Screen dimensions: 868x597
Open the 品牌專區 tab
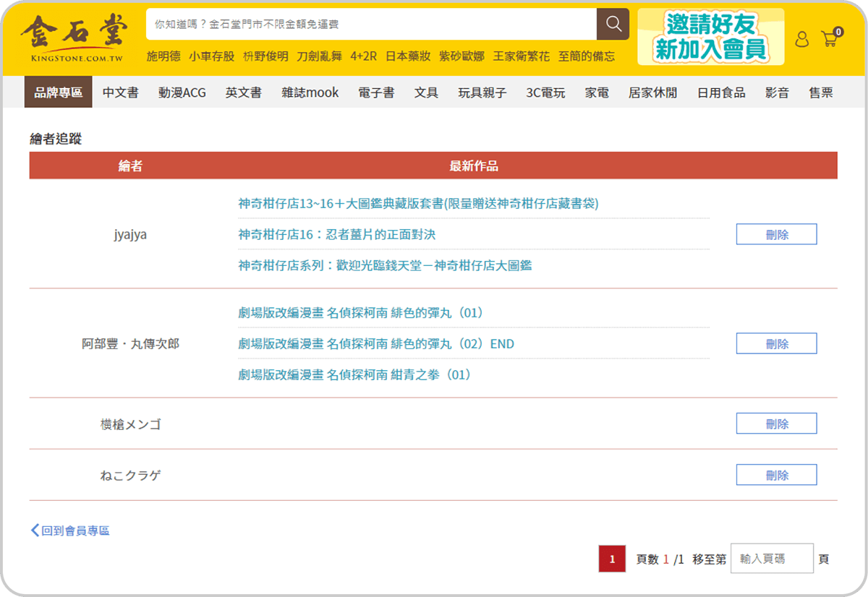(x=59, y=93)
